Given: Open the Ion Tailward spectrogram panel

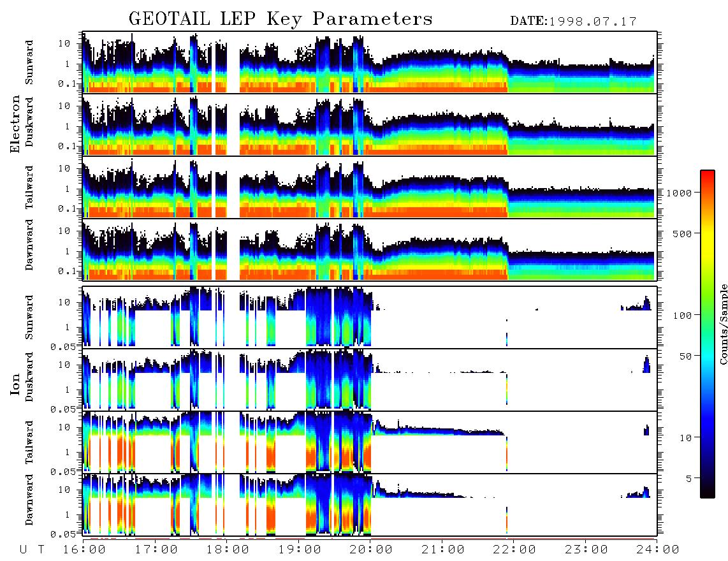Looking at the screenshot, I should (x=370, y=442).
